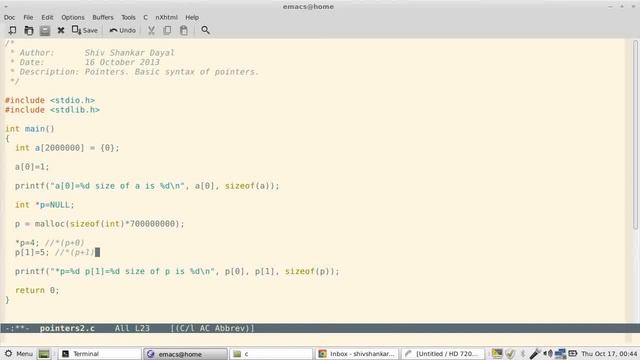
Task: Click the (C/l AC Abbrev) mode indicator
Action: (x=212, y=328)
